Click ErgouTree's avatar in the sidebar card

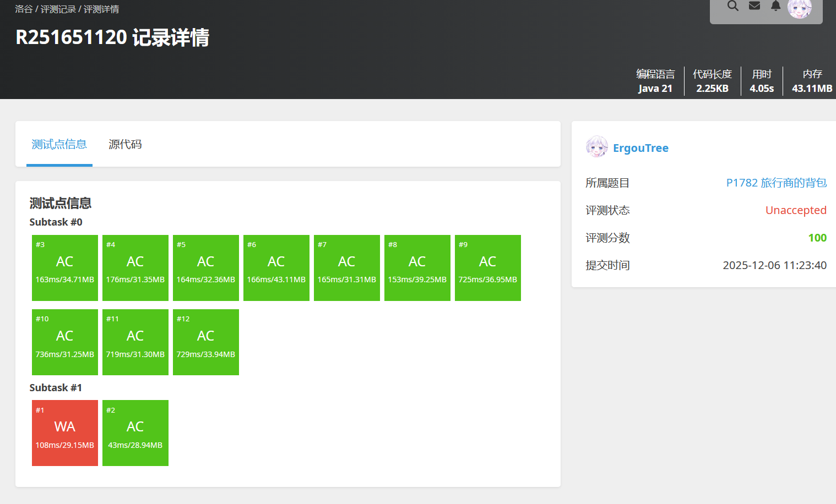click(597, 147)
